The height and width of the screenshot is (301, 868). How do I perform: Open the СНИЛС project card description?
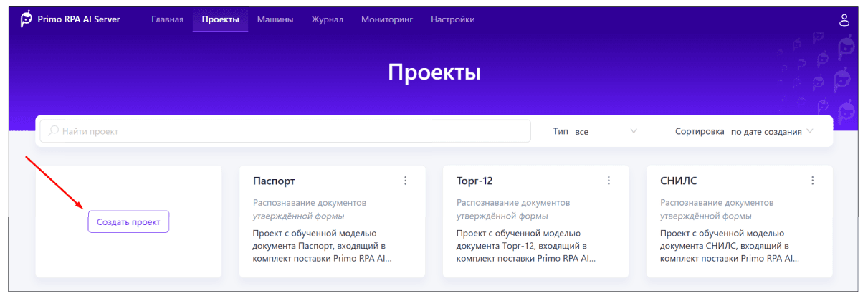point(730,246)
